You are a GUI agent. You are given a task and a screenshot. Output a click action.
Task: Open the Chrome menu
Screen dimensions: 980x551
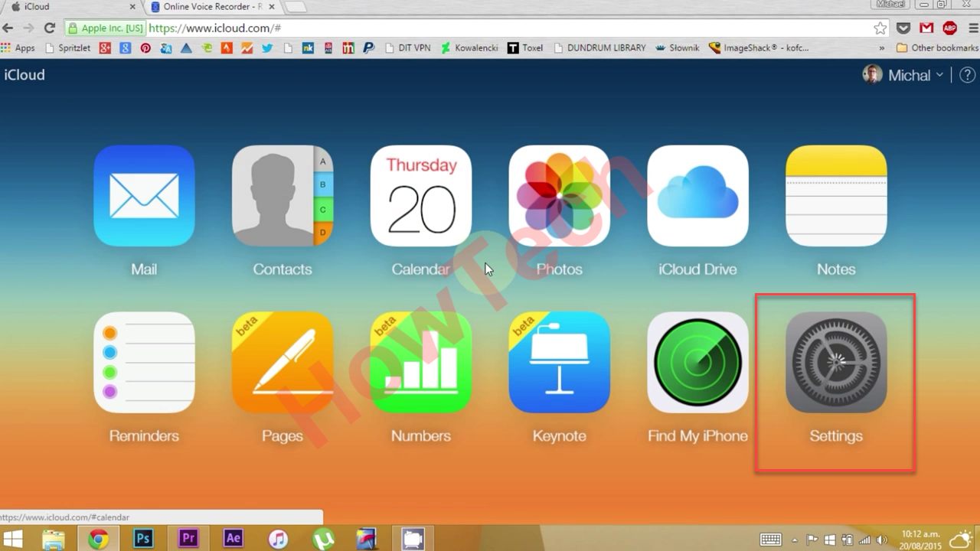972,28
